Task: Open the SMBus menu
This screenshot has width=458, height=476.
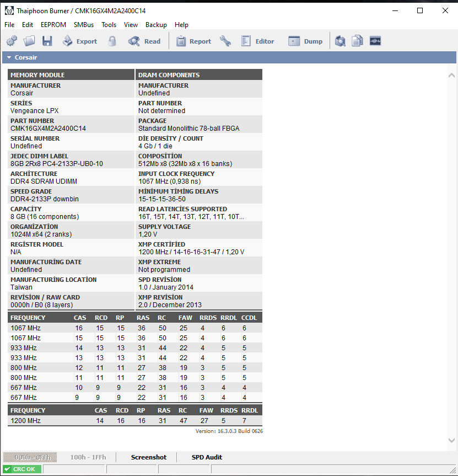Action: tap(84, 25)
